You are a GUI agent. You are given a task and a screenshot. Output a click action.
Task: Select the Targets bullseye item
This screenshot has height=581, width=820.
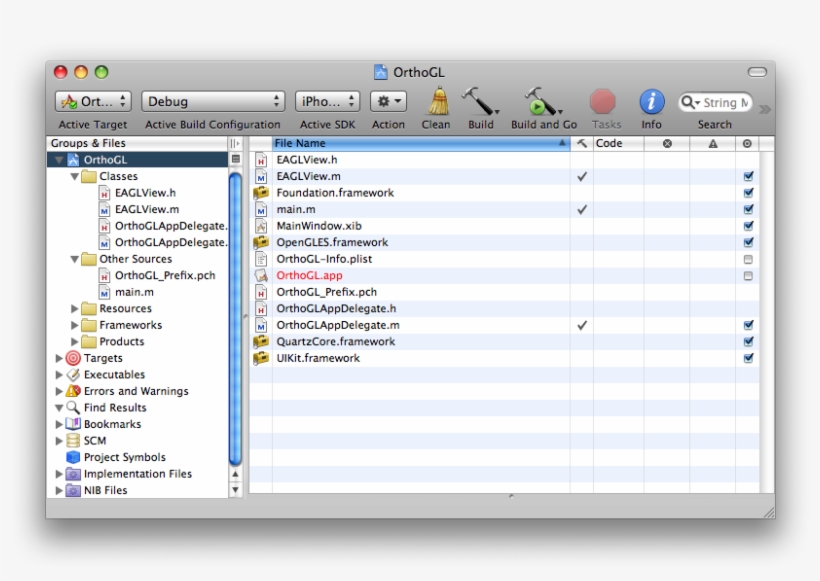point(102,358)
